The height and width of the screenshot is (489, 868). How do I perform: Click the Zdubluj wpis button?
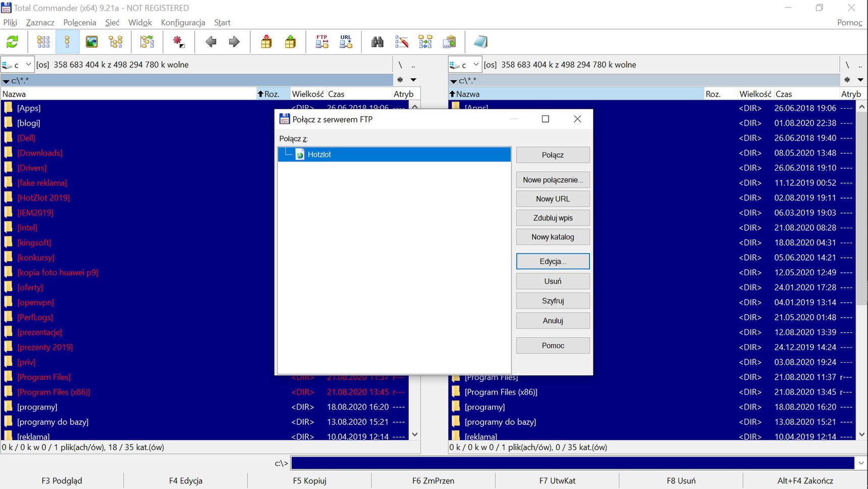553,218
